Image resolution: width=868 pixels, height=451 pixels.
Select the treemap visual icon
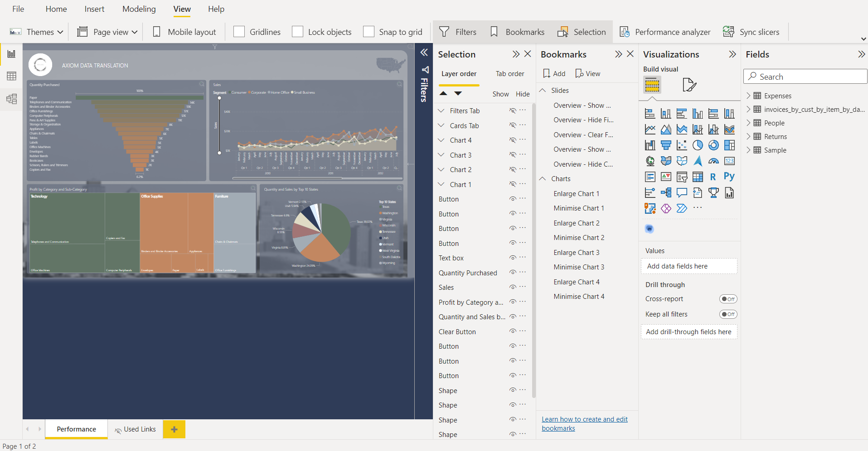pos(729,145)
